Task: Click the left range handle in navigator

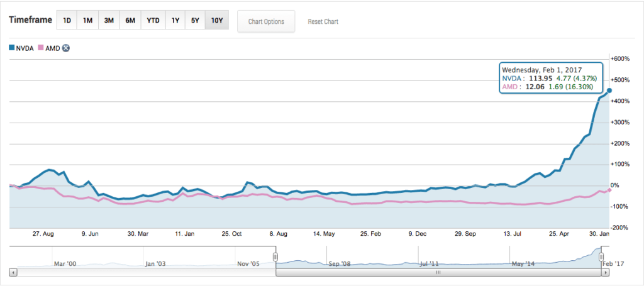Action: [275, 256]
